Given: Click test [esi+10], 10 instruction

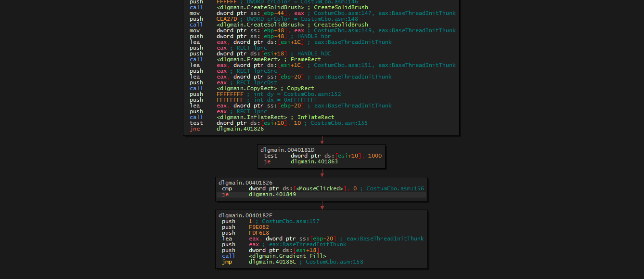Looking at the screenshot, I should click(279, 123).
